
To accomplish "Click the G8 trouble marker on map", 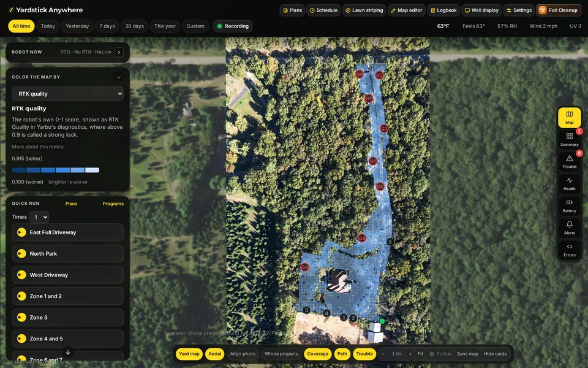I will pyautogui.click(x=361, y=238).
